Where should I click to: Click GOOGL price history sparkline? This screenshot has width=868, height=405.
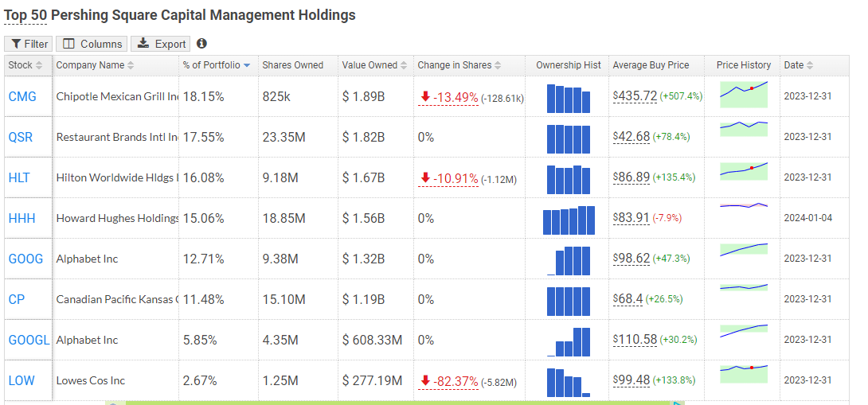point(744,331)
